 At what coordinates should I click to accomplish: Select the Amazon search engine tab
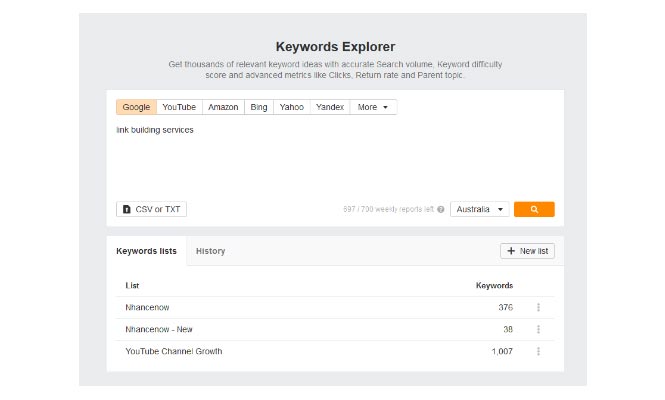pos(223,107)
